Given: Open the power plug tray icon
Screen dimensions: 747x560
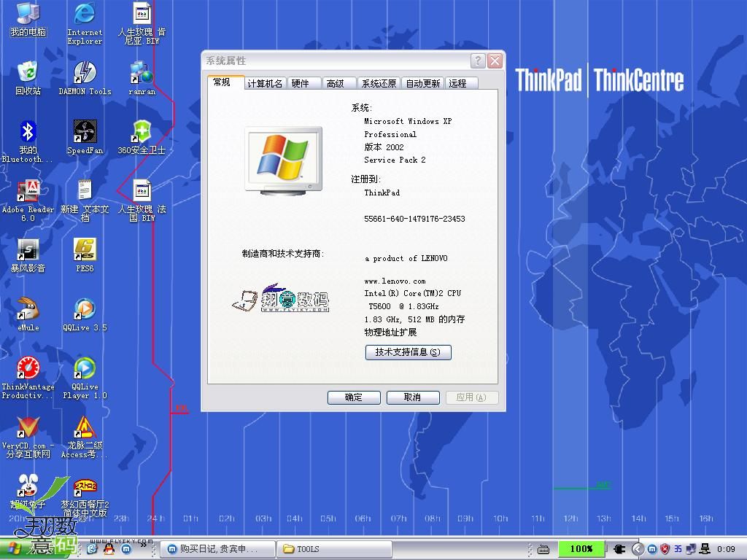Looking at the screenshot, I should 619,549.
